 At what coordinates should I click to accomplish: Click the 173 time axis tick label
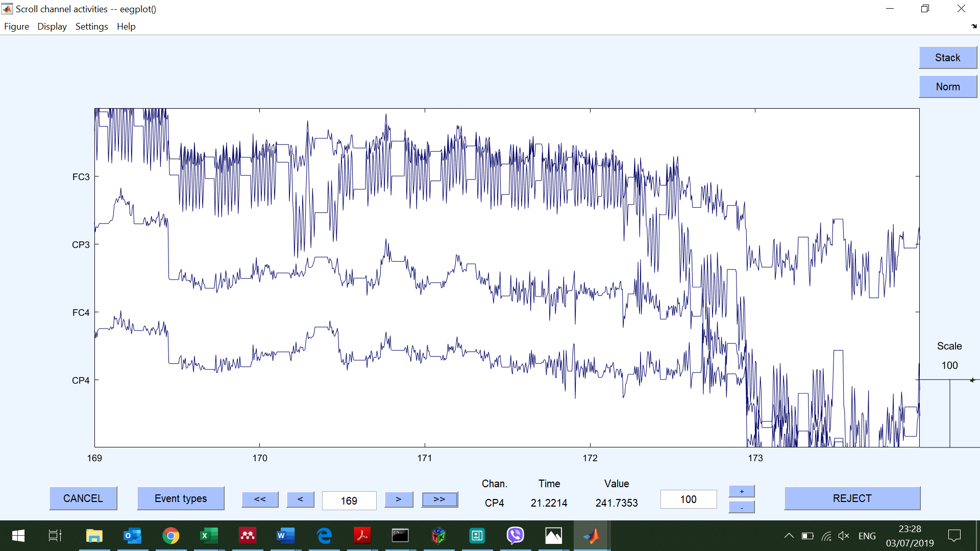click(x=755, y=458)
